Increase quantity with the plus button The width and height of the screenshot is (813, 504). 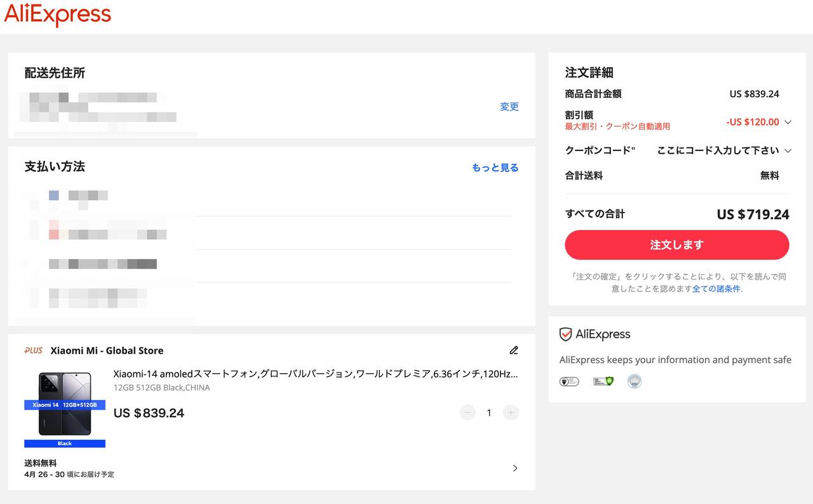[511, 413]
